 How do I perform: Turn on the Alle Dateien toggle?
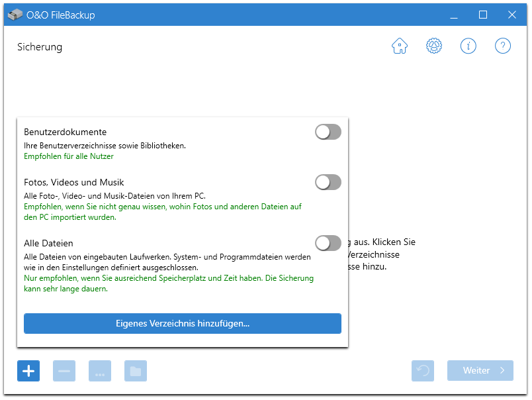pos(328,243)
